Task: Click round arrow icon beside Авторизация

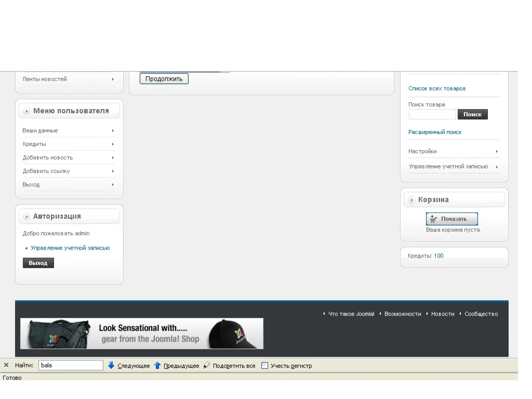Action: tap(26, 217)
